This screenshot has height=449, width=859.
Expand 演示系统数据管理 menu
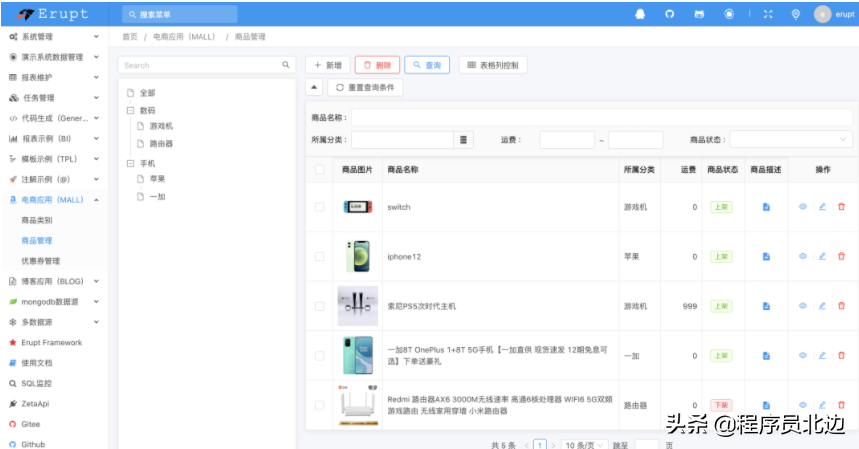(54, 57)
